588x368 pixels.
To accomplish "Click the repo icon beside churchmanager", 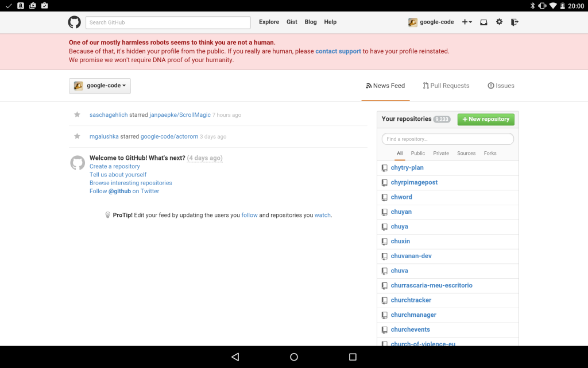I will (x=384, y=315).
